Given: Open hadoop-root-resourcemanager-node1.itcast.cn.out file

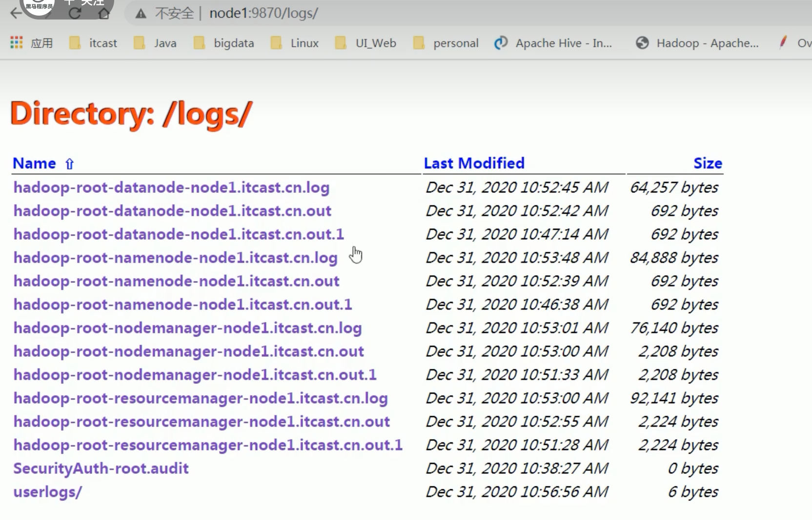Looking at the screenshot, I should click(x=202, y=421).
